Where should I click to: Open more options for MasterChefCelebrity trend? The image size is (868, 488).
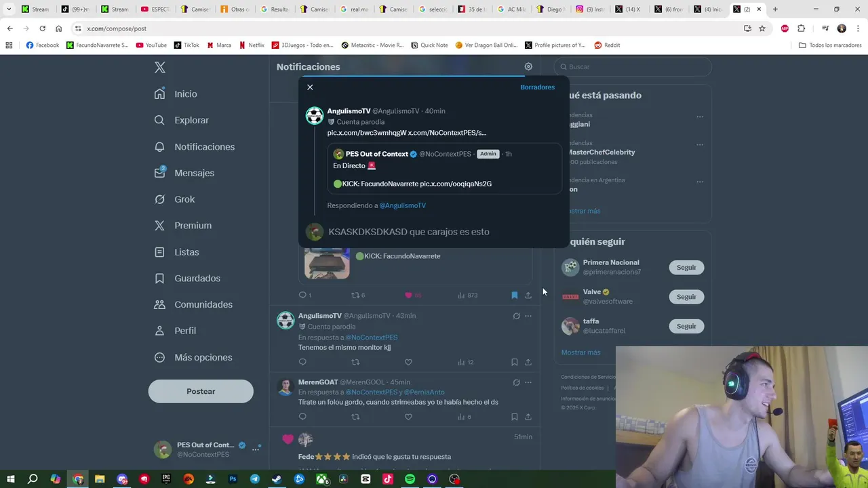point(700,144)
